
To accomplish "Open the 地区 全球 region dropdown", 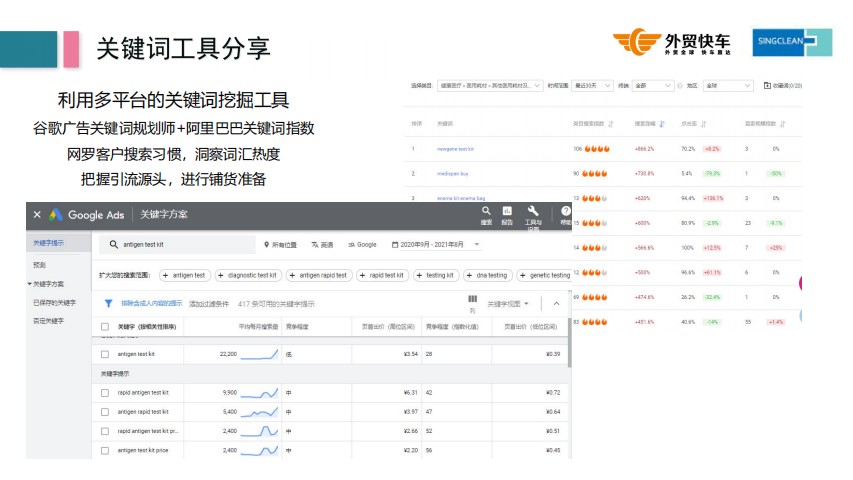I will [728, 85].
